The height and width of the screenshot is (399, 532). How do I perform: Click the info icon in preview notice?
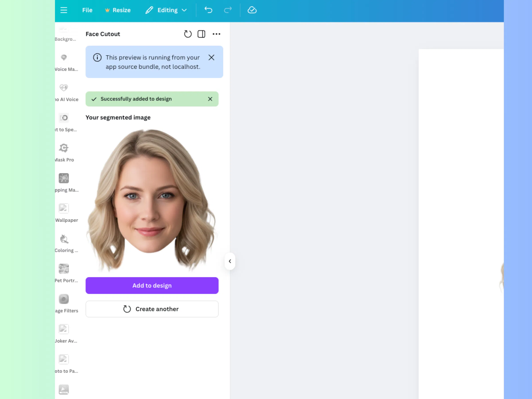point(97,57)
